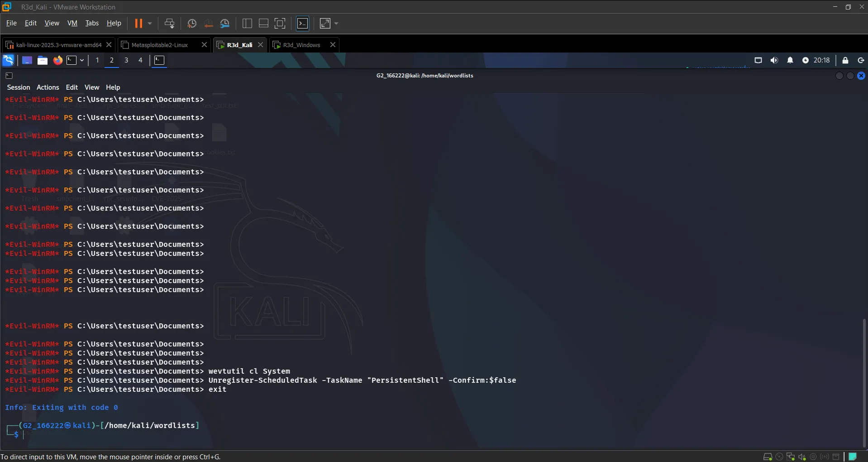
Task: Click the shell prompt input line
Action: click(x=24, y=434)
